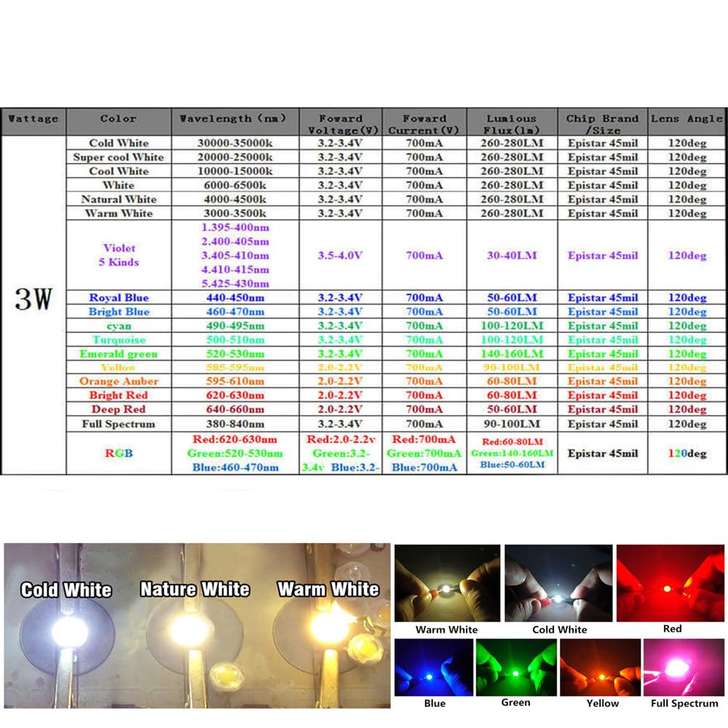The image size is (728, 728).
Task: Select the 'Cold White' color cell in table
Action: (119, 143)
